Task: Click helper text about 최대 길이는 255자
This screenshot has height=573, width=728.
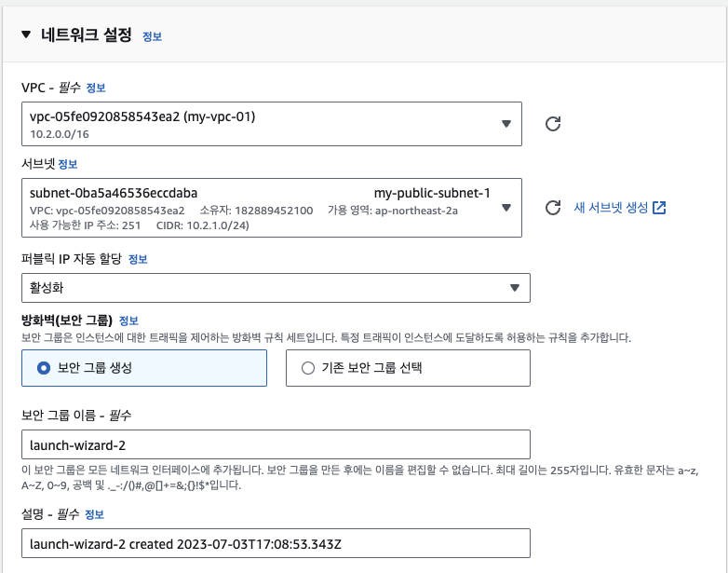Action: tap(360, 478)
